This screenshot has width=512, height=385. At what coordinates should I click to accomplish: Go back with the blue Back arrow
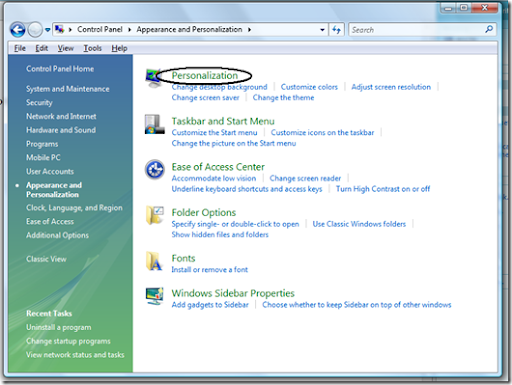pos(18,30)
